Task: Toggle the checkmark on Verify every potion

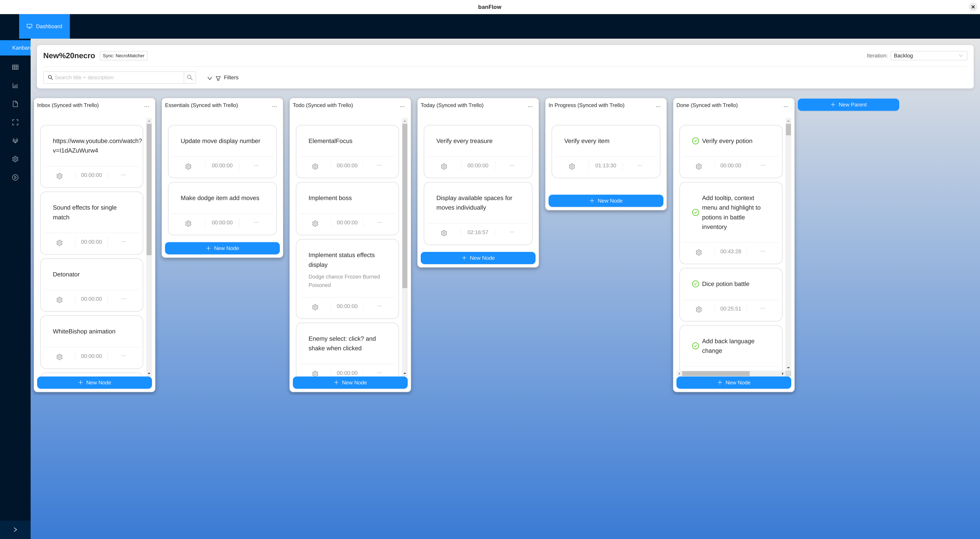Action: click(x=696, y=141)
